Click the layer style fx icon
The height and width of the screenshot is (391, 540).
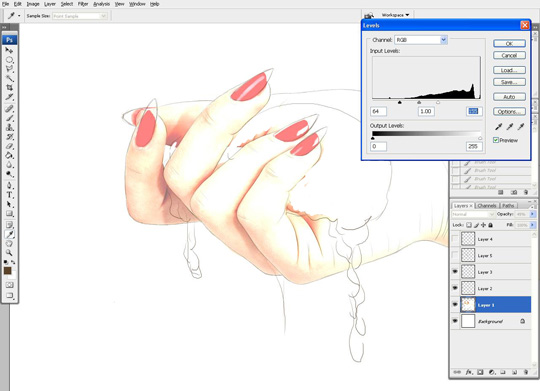[x=469, y=372]
